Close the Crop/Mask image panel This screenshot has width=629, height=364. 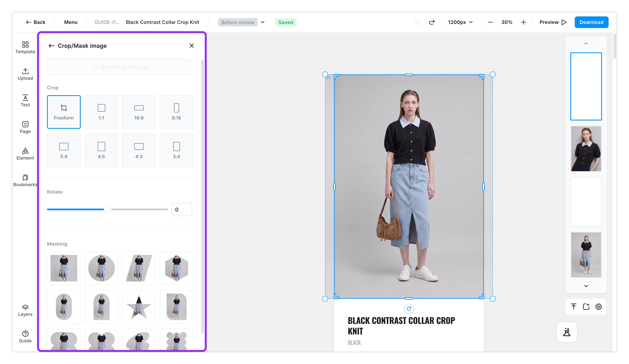click(191, 46)
